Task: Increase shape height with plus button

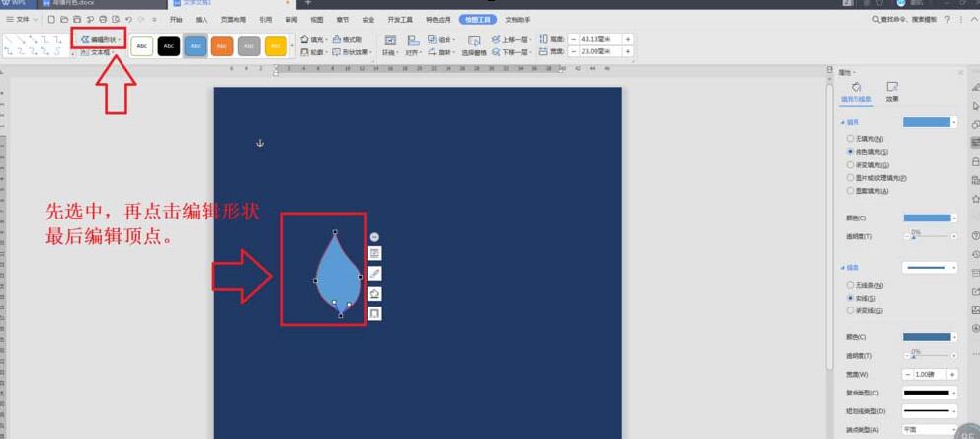Action: [628, 39]
